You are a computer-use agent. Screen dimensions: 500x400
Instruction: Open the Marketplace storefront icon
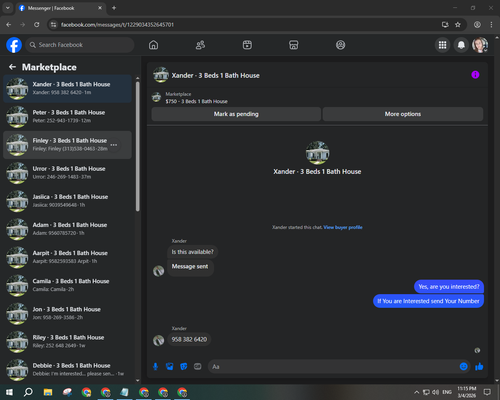point(294,45)
